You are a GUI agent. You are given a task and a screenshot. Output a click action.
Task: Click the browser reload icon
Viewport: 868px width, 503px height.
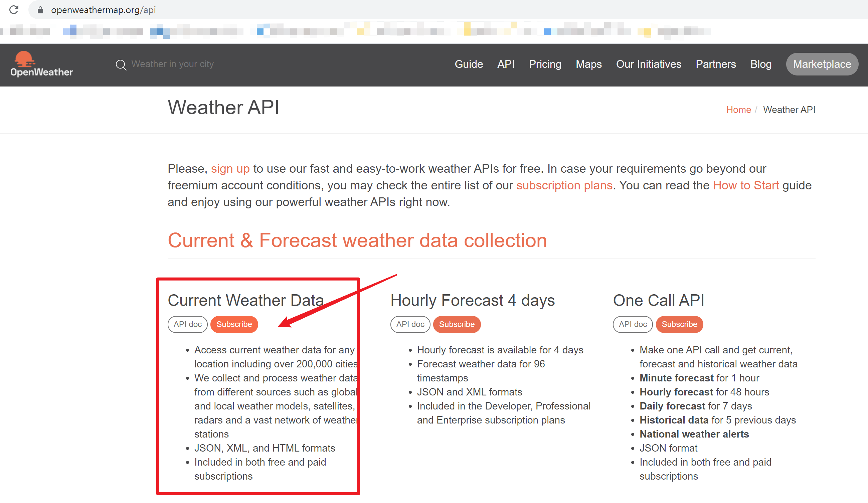[14, 10]
